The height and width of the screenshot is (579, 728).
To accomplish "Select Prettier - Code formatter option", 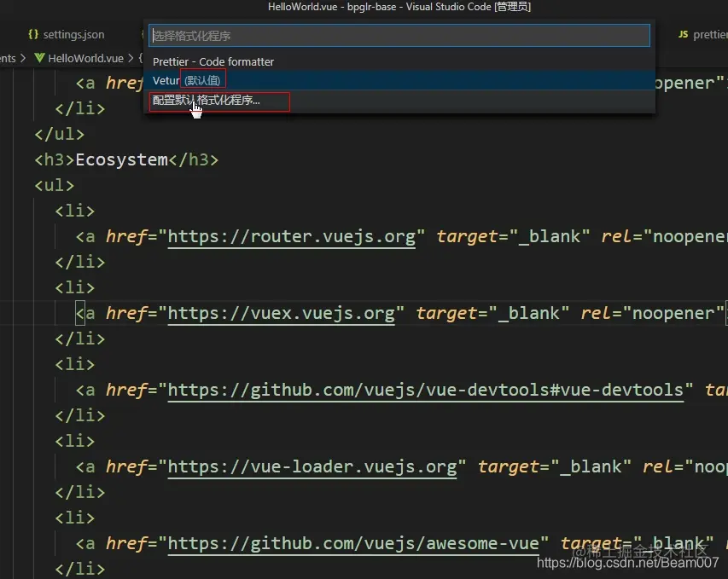I will coord(399,61).
